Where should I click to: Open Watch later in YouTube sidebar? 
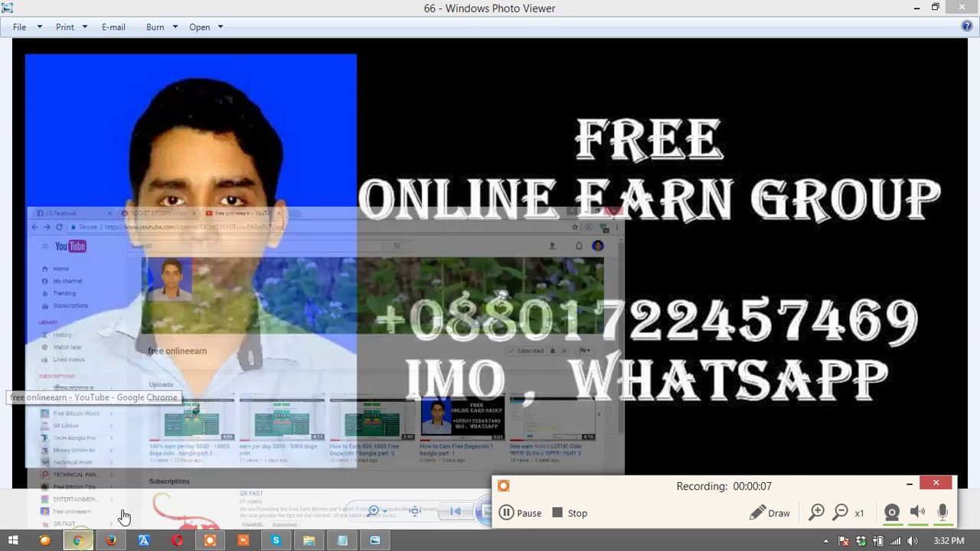[x=67, y=347]
